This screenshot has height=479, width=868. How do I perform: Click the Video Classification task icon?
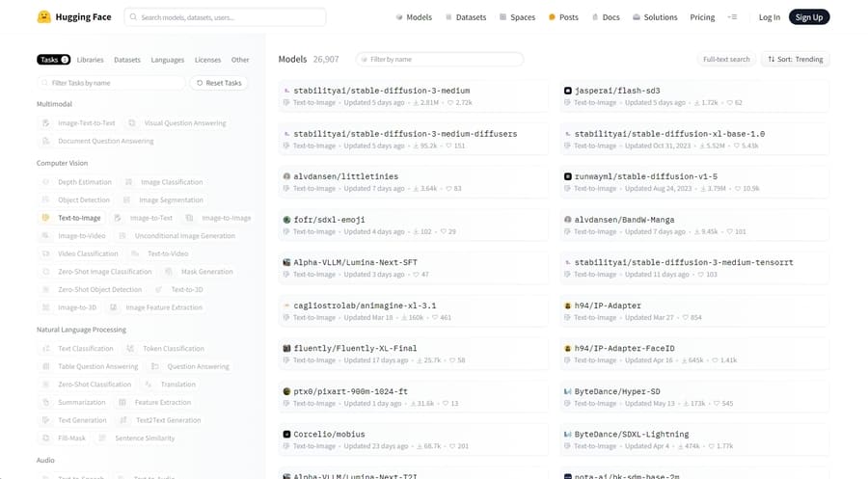point(46,253)
